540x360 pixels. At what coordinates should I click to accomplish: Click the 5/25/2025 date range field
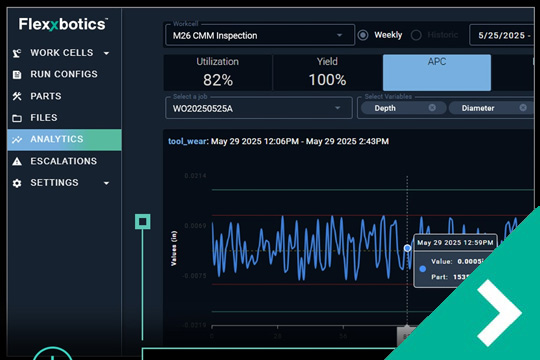pyautogui.click(x=503, y=35)
